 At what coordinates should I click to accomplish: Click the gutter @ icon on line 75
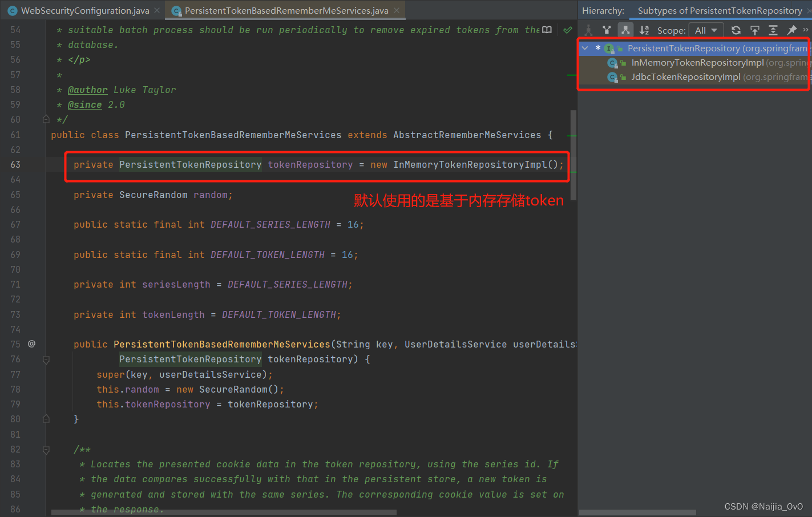[32, 344]
